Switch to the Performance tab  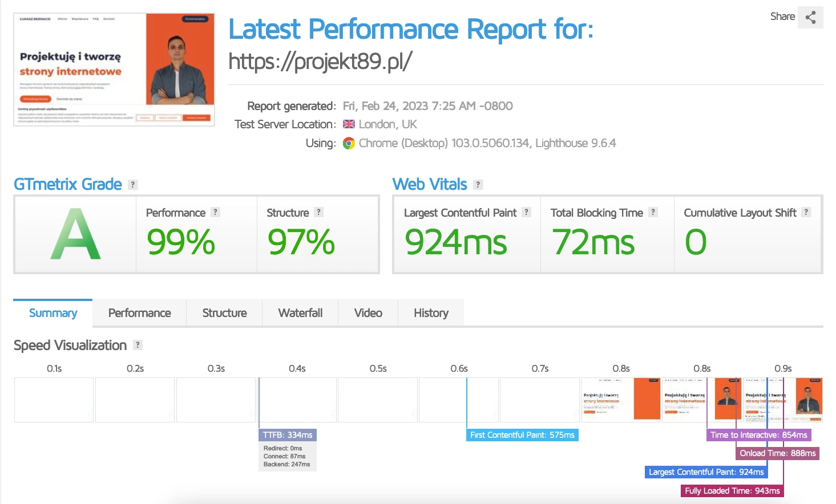point(139,313)
